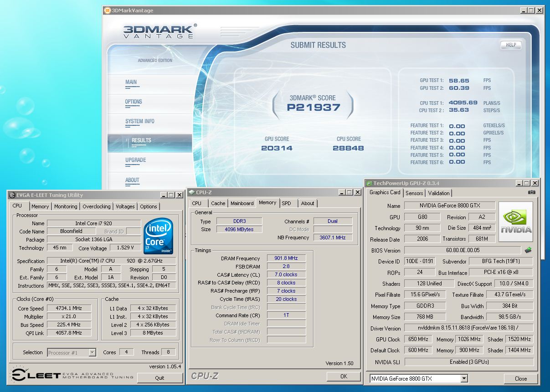Open the Processor #1 selection dropdown
Image resolution: width=550 pixels, height=392 pixels.
[x=93, y=352]
